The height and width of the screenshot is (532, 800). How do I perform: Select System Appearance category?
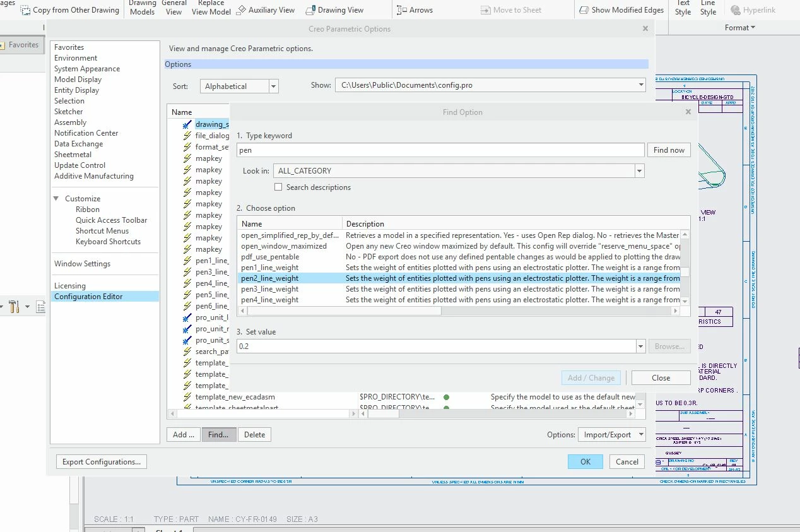click(x=87, y=69)
